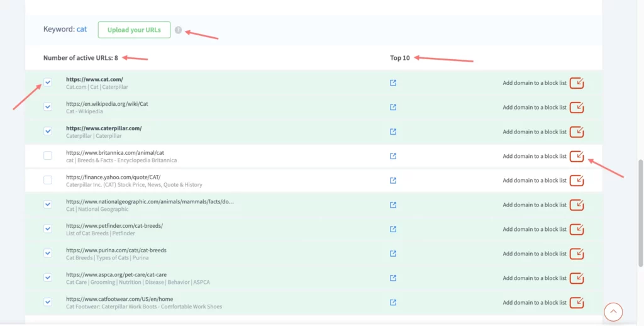This screenshot has height=326, width=644.
Task: Click https://www.purina.com/cats/cat-breeds URL text
Action: click(x=116, y=250)
